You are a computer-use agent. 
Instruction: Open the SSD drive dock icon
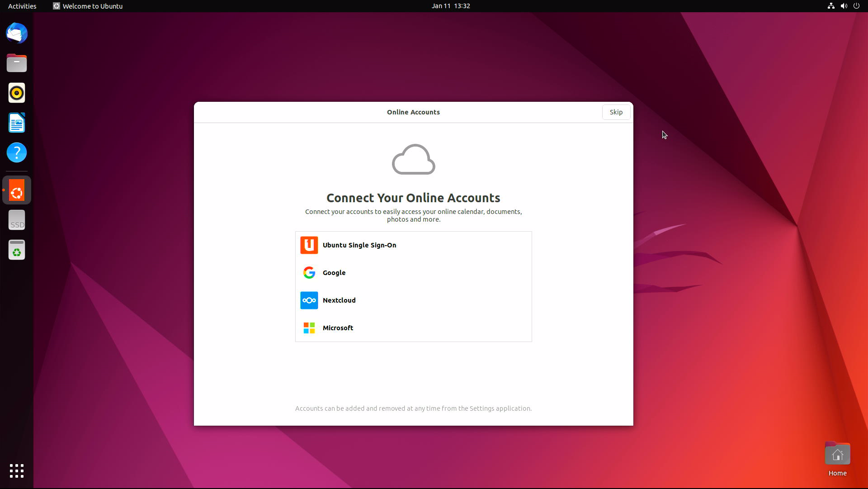[17, 220]
